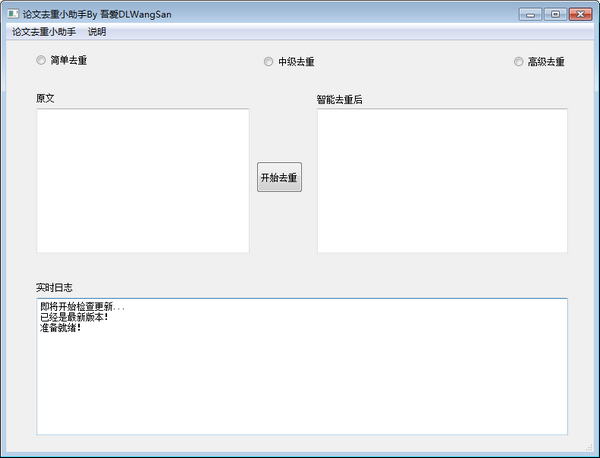Close the 论文去重小助手 window
Viewport: 600px width, 458px height.
[x=580, y=14]
